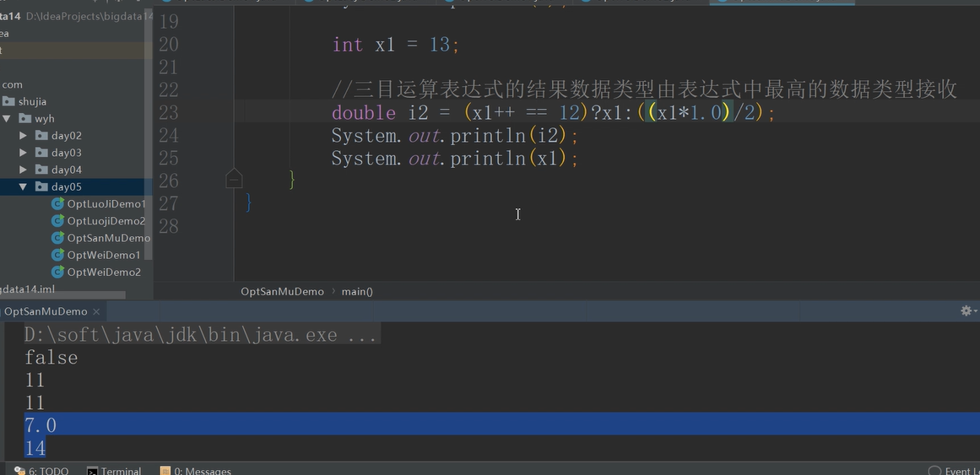980x475 pixels.
Task: Click the Messages icon in bottom bar
Action: 165,472
